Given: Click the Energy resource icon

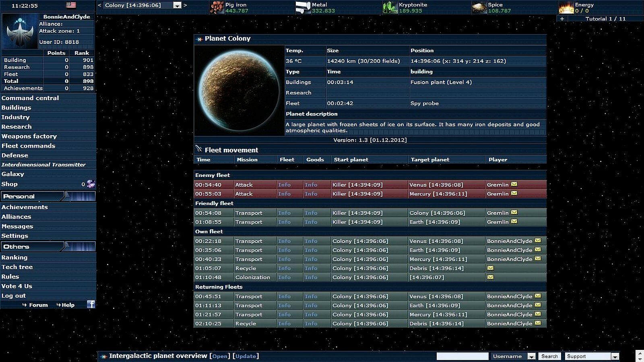Looking at the screenshot, I should tap(566, 8).
